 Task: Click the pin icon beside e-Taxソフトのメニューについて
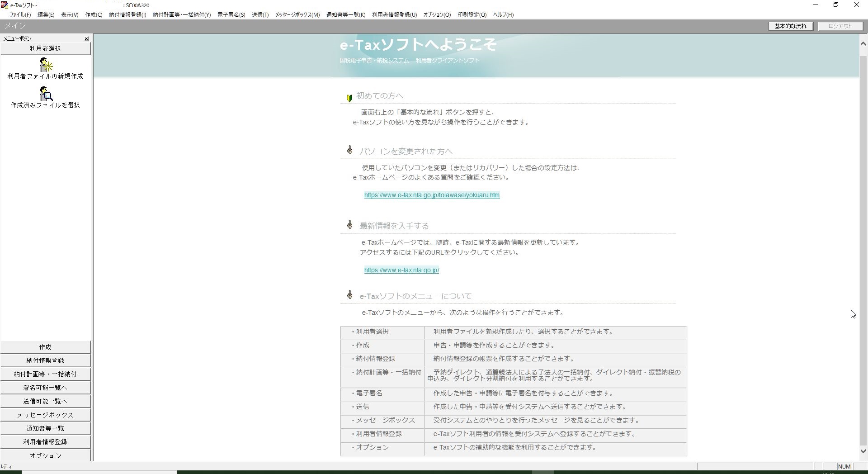pyautogui.click(x=349, y=294)
